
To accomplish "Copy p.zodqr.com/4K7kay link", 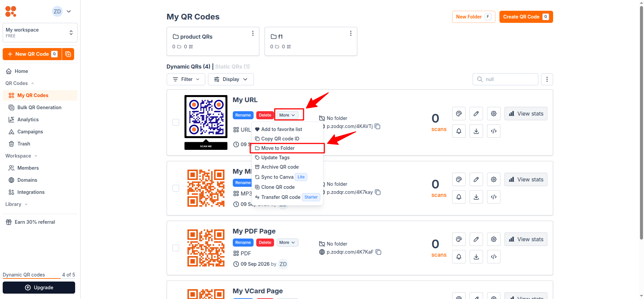I will point(378,192).
